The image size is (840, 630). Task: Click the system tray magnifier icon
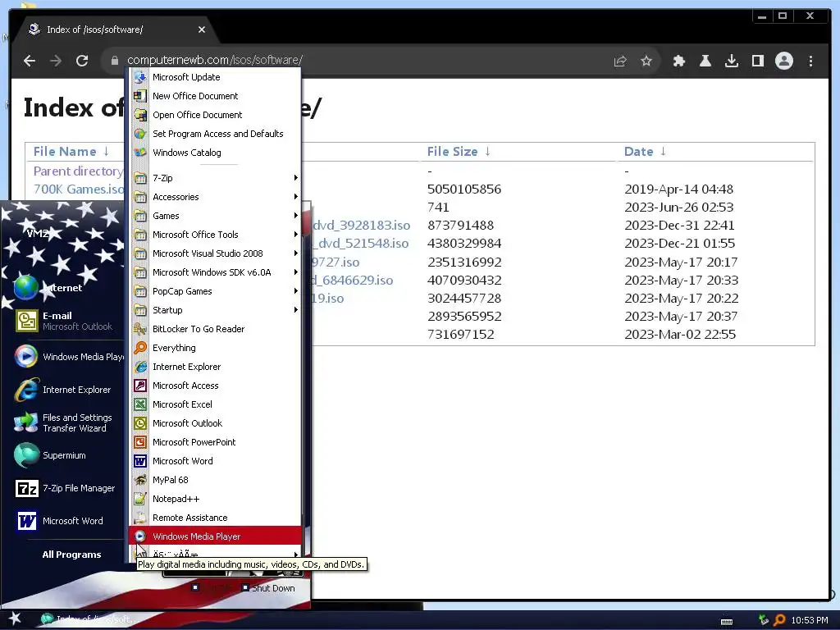pos(779,620)
